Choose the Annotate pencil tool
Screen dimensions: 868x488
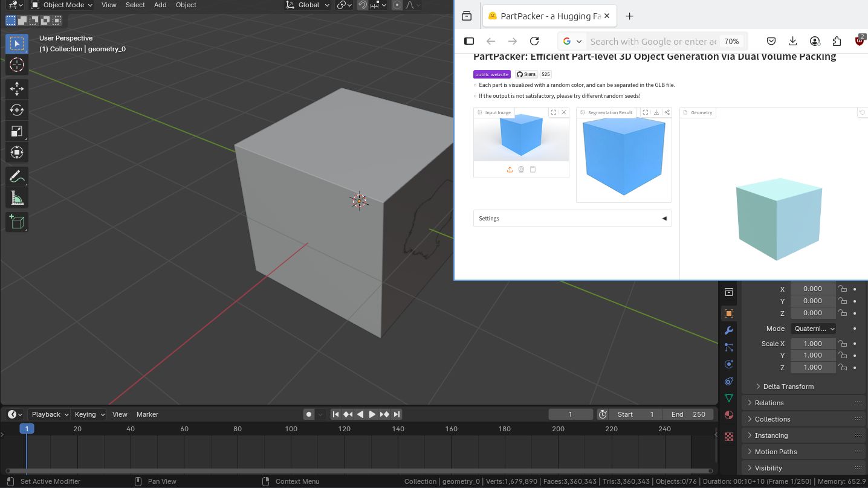click(17, 177)
